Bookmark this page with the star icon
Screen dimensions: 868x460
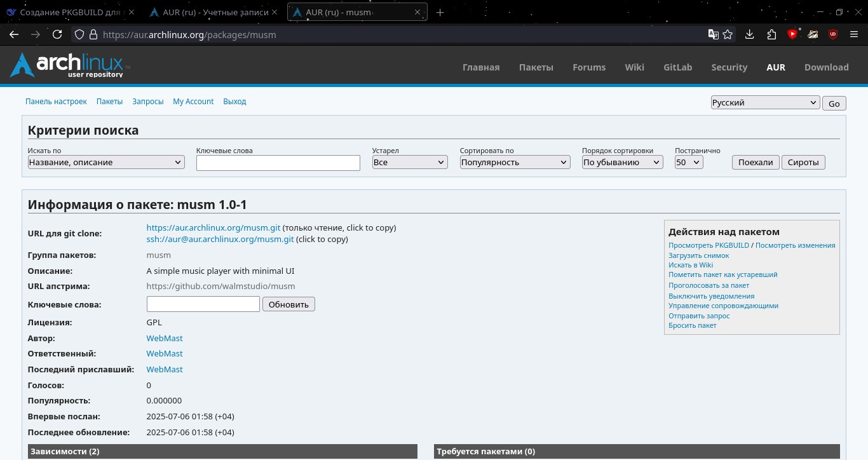point(728,35)
